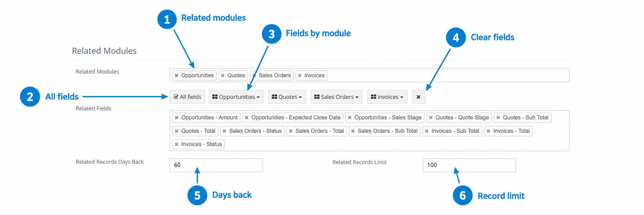Expand the Invoices fields dropdown
This screenshot has height=215, width=644.
point(387,97)
